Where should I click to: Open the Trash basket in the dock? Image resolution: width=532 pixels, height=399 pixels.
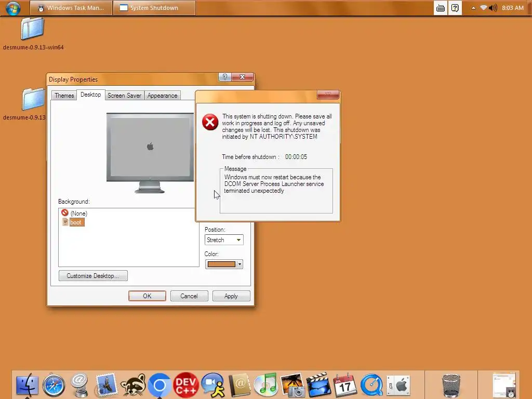(451, 385)
